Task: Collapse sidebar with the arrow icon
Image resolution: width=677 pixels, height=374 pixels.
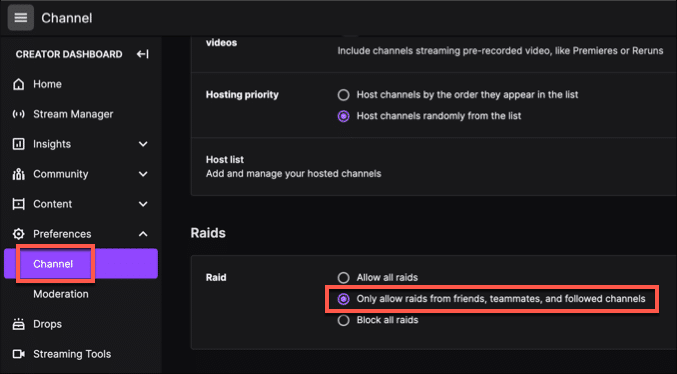Action: [142, 54]
